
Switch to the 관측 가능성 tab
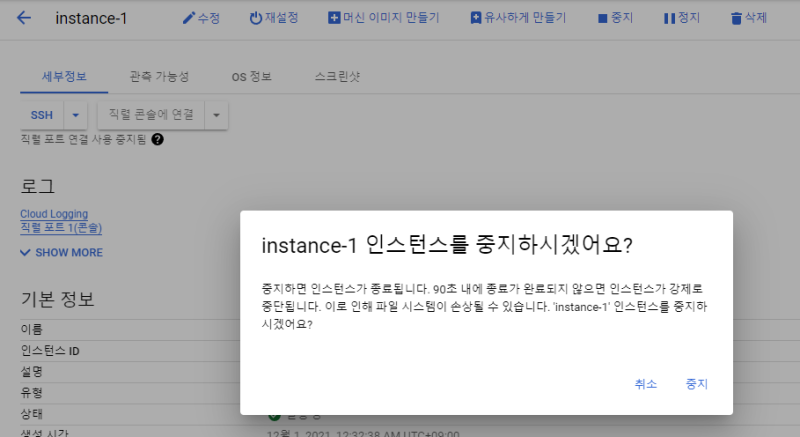[159, 77]
